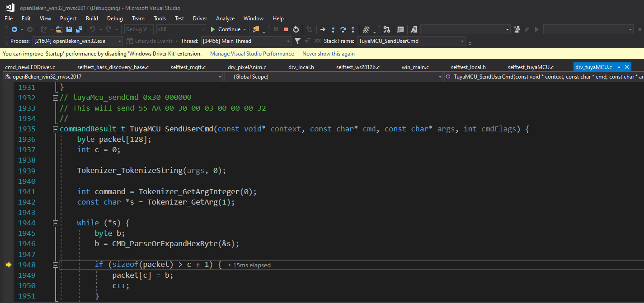Collapse the while loop at line 1944

point(56,223)
